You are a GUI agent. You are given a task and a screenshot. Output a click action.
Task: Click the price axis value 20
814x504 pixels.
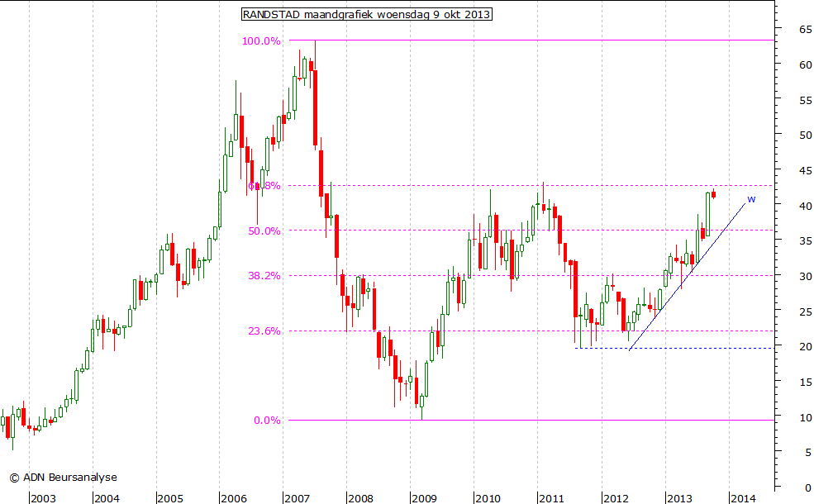[x=805, y=347]
